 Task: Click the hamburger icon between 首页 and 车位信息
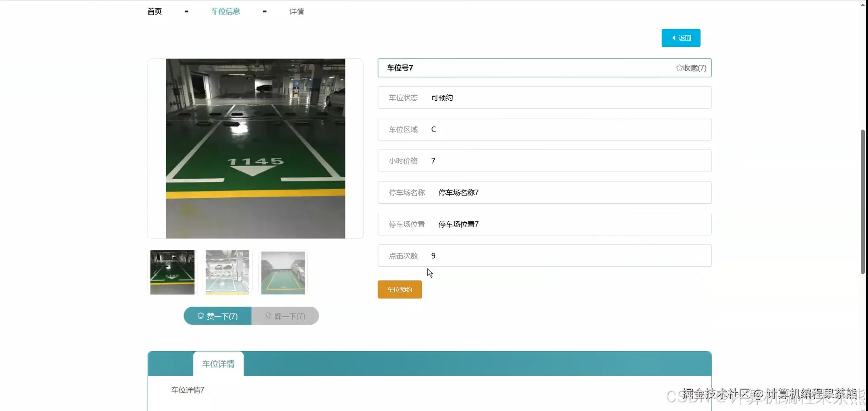(186, 11)
